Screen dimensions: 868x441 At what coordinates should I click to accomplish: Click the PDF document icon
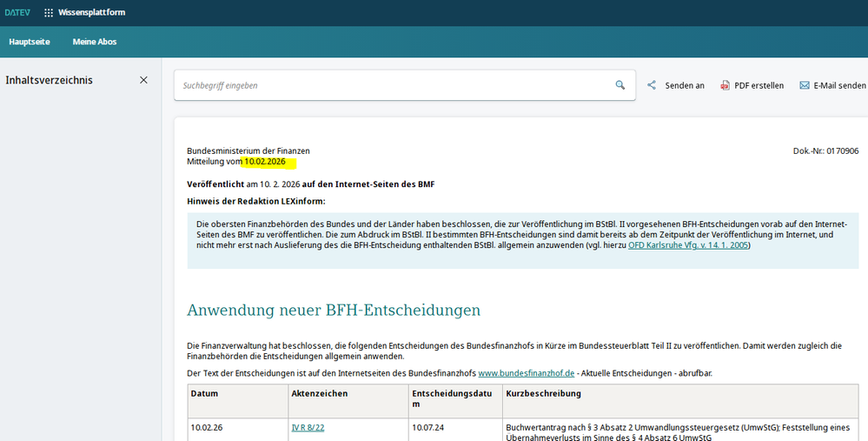click(x=725, y=85)
